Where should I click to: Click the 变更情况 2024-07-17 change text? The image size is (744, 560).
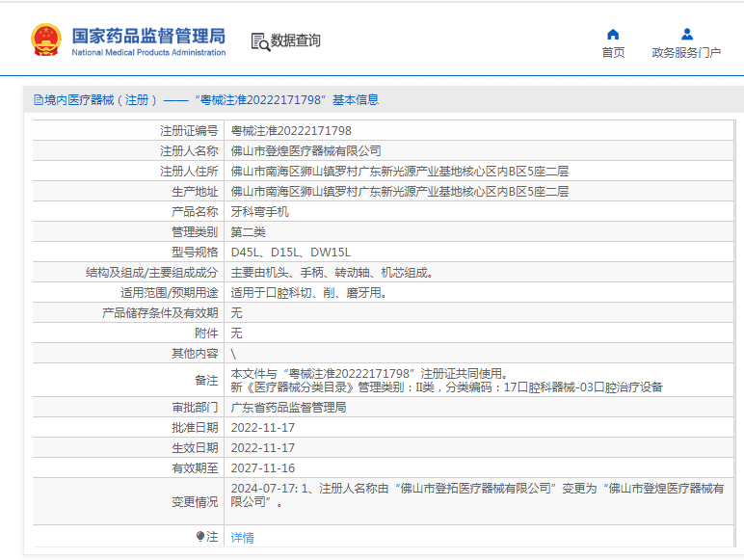coord(477,495)
